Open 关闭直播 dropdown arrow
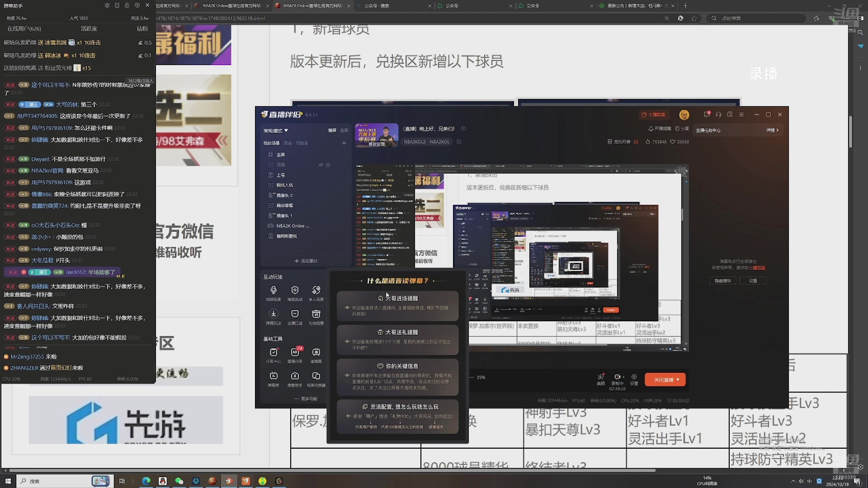The height and width of the screenshot is (488, 868). coord(678,380)
